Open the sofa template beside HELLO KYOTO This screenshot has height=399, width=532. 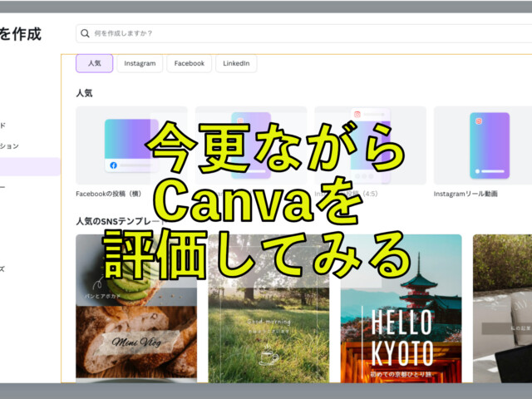click(x=502, y=308)
